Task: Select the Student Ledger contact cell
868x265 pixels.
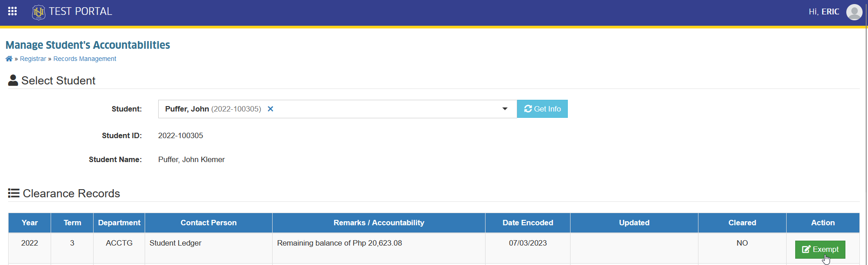Action: coord(208,248)
